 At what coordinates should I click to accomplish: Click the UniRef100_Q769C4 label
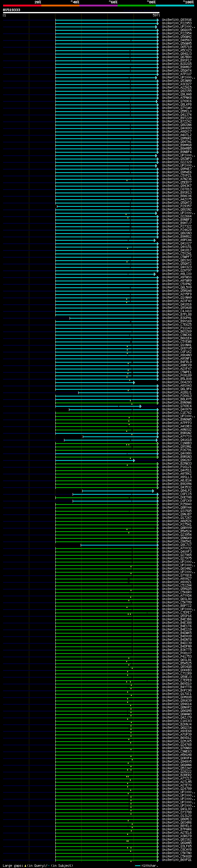pyautogui.click(x=176, y=406)
